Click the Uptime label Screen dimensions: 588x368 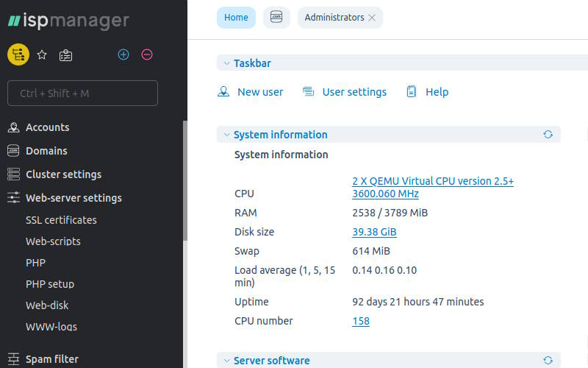pos(251,302)
